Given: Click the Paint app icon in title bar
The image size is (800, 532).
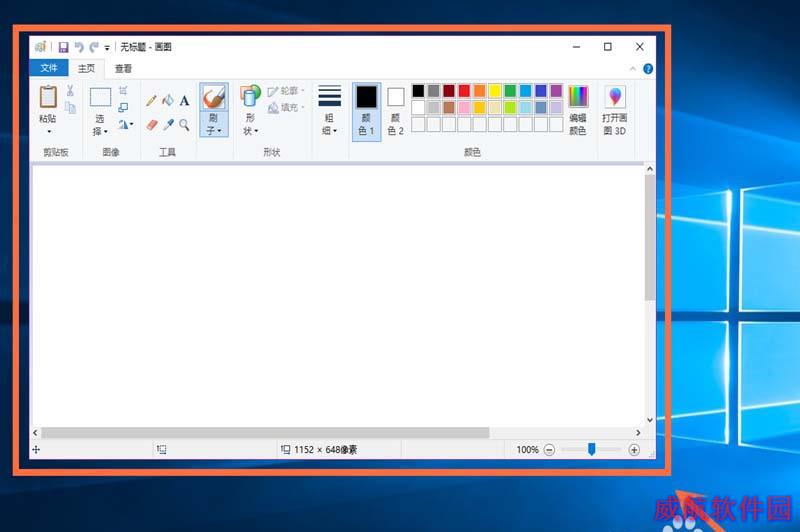Looking at the screenshot, I should (x=41, y=47).
